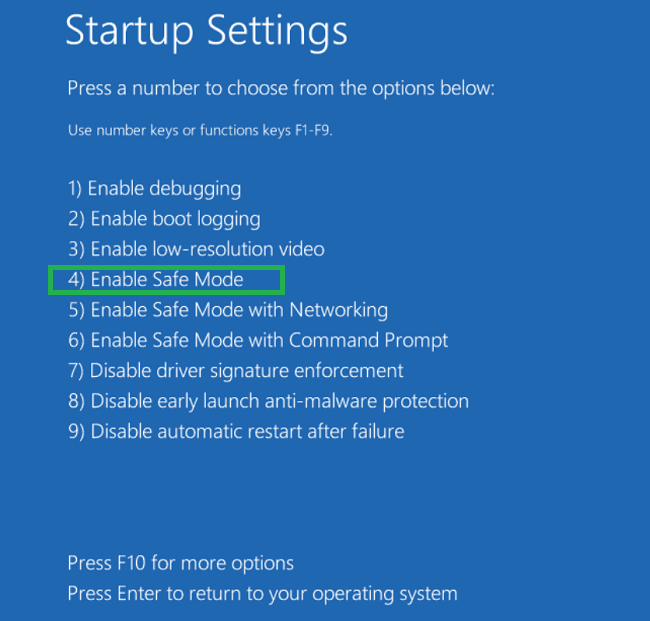Select option 1 Enable debugging
The image size is (650, 621).
point(154,188)
